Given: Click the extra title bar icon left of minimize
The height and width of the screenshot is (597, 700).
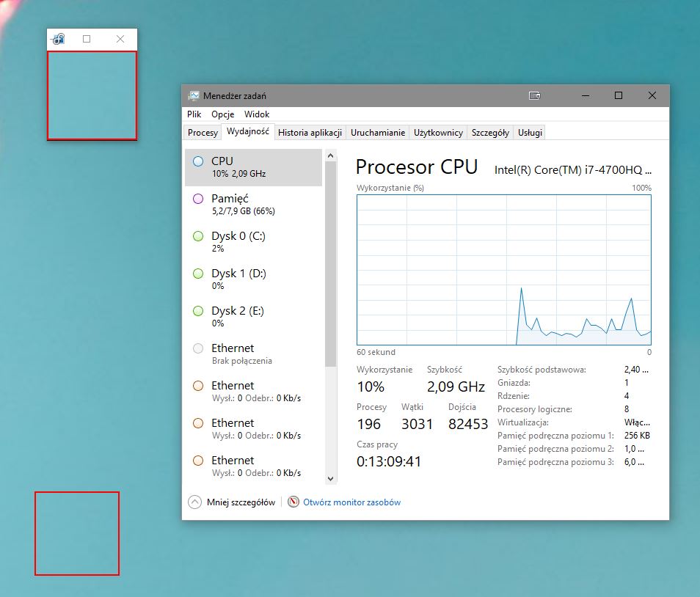Looking at the screenshot, I should click(x=535, y=96).
